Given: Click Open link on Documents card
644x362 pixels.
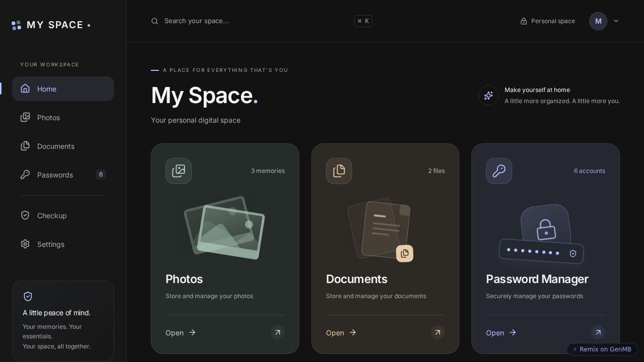Looking at the screenshot, I should 341,333.
